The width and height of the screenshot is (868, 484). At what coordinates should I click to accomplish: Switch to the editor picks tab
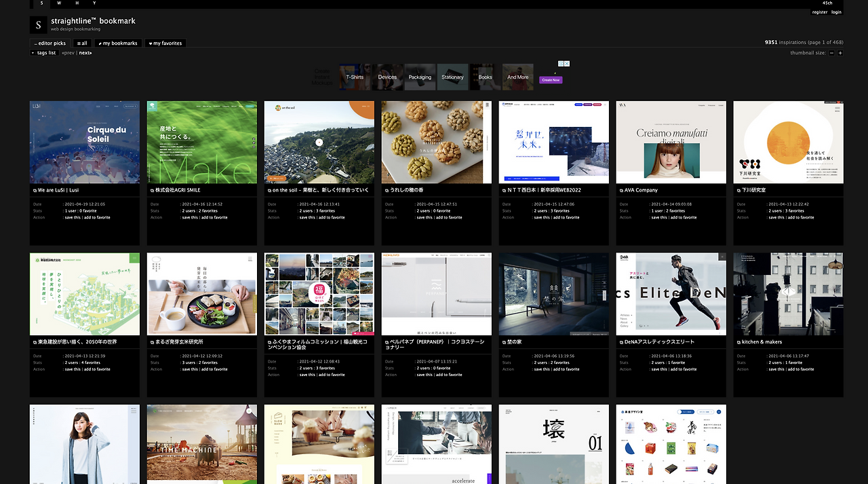50,43
